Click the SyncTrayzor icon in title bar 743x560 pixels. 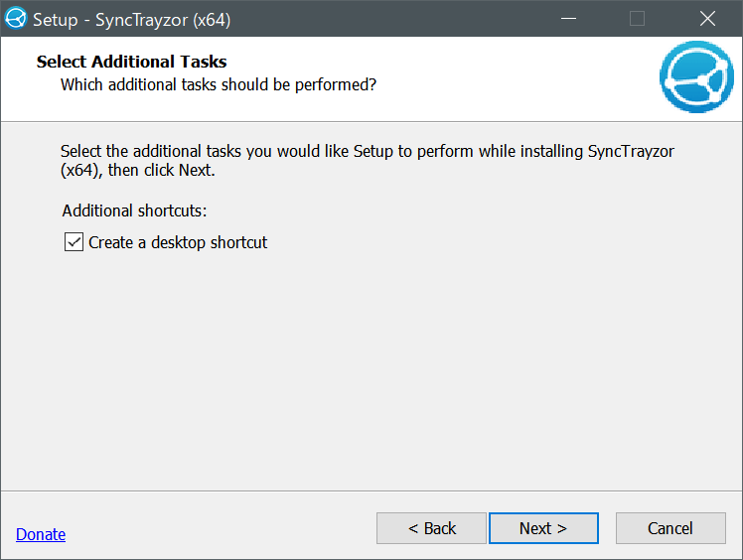point(15,19)
